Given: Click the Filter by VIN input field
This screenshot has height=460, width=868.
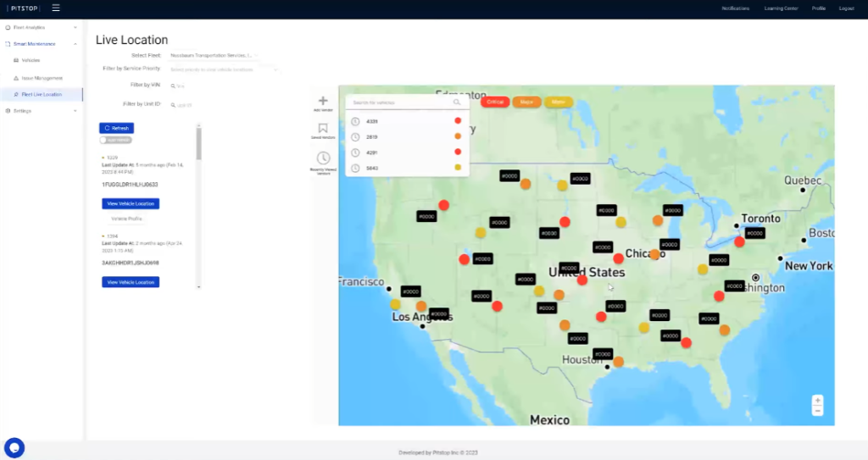Looking at the screenshot, I should click(x=212, y=86).
